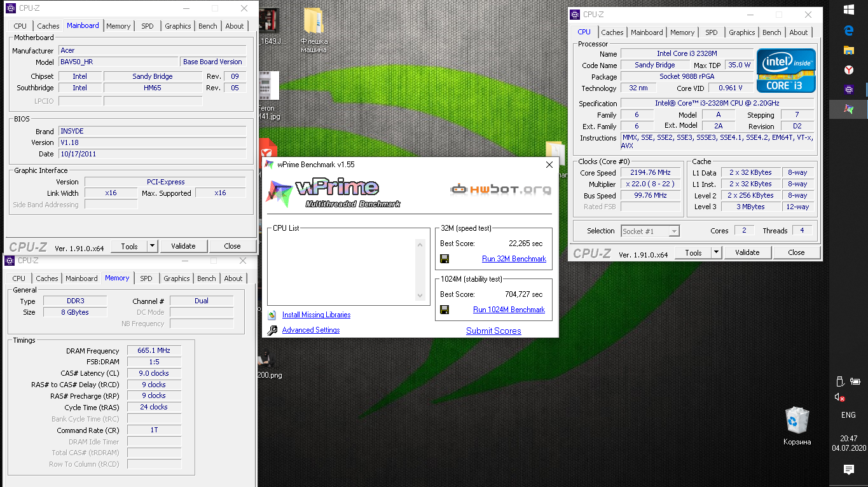The image size is (868, 487).
Task: Close the wPrime Benchmark window
Action: tap(549, 165)
